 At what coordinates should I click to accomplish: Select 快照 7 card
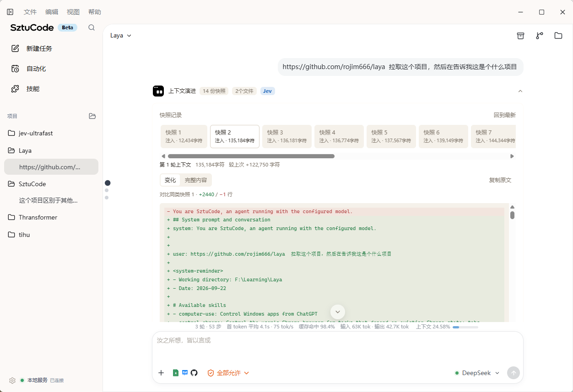[493, 136]
